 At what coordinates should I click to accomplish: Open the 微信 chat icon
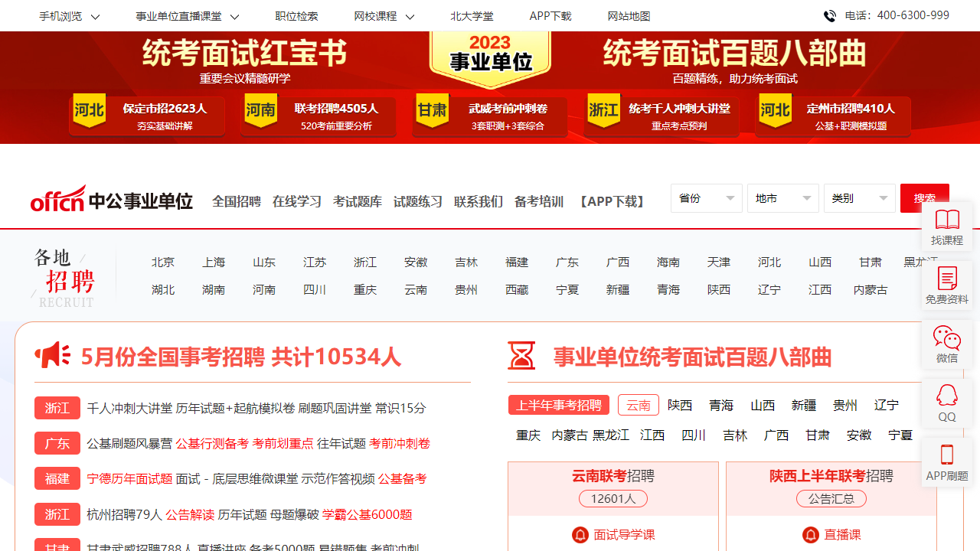[947, 344]
